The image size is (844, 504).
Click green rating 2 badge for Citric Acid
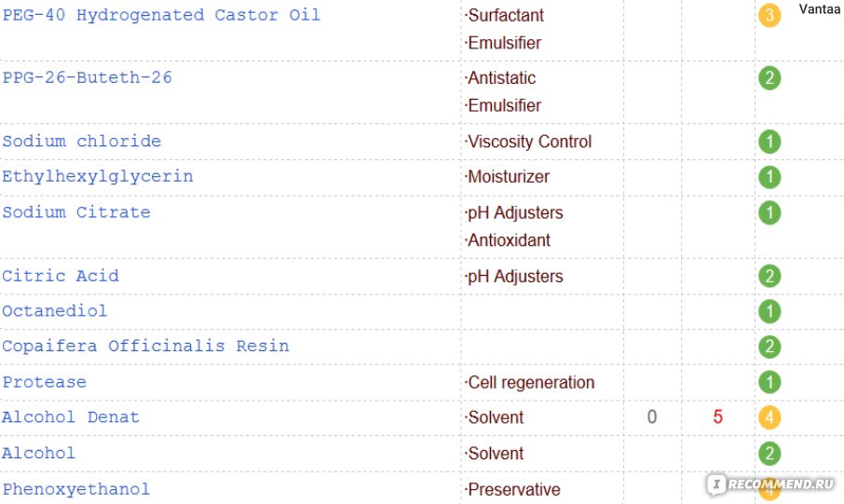[769, 276]
